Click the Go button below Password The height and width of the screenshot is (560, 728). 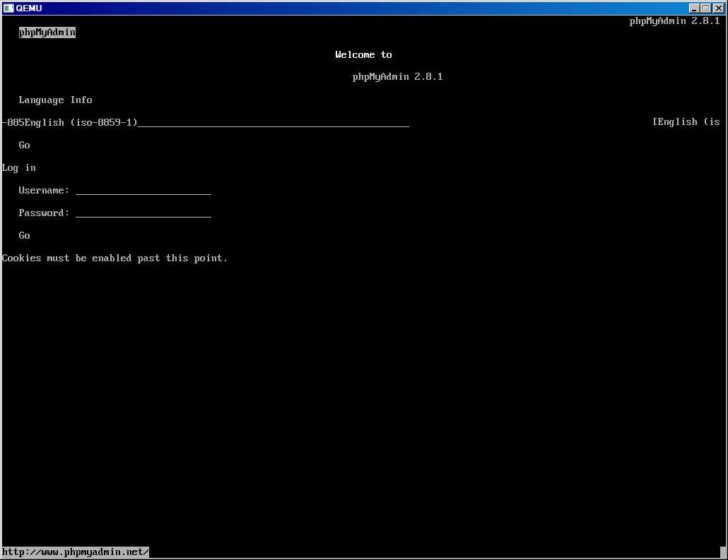(24, 236)
